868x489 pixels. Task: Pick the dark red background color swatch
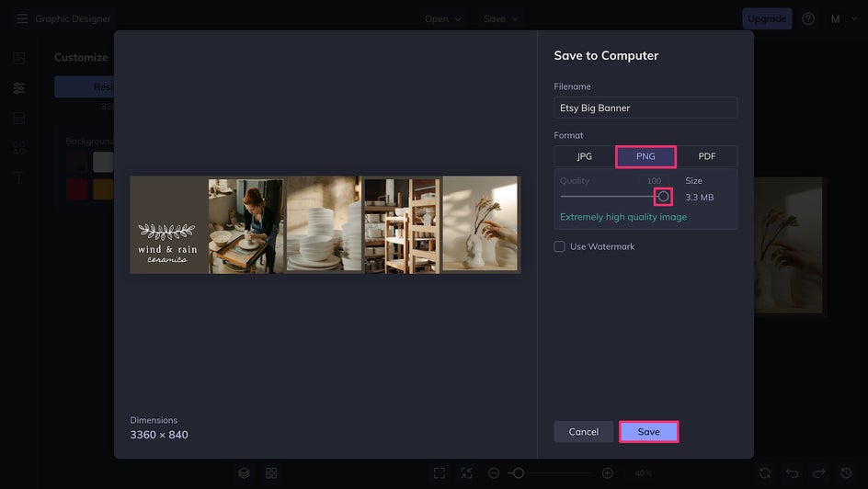[76, 189]
